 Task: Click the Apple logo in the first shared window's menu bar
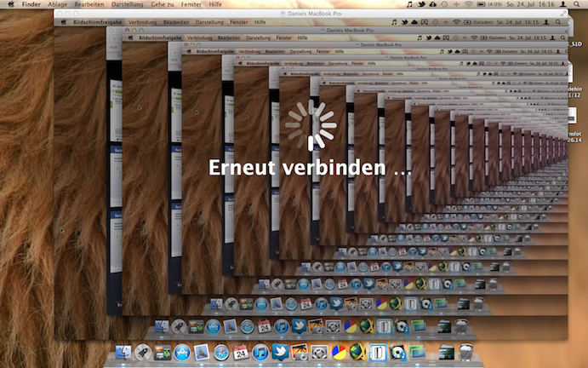click(x=64, y=22)
